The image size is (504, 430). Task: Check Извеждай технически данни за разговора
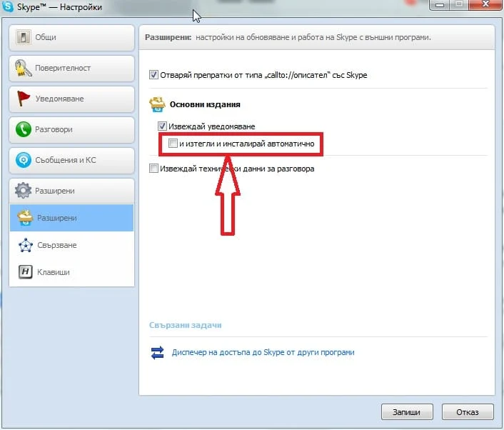pos(153,168)
